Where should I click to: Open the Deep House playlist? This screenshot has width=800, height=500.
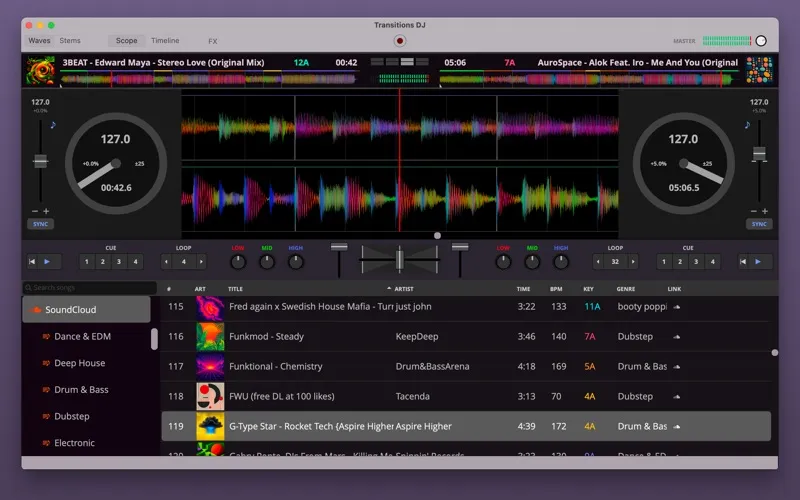pyautogui.click(x=80, y=363)
